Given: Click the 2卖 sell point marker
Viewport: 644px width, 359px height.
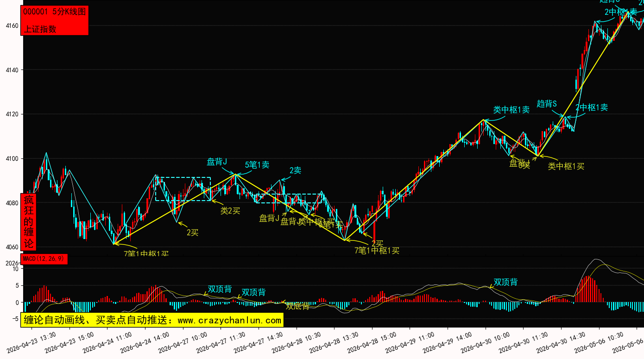Looking at the screenshot, I should pos(295,170).
